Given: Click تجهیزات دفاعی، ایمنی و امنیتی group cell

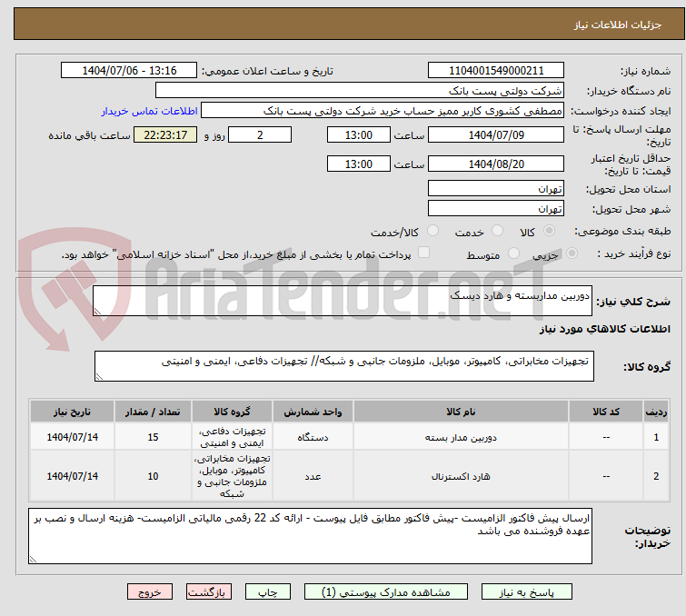Looking at the screenshot, I should coord(232,437).
